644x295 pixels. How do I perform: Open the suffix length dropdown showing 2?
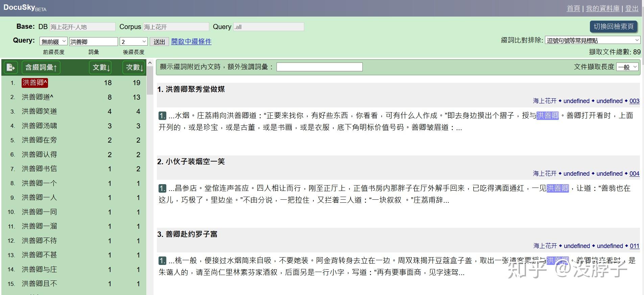tap(134, 42)
